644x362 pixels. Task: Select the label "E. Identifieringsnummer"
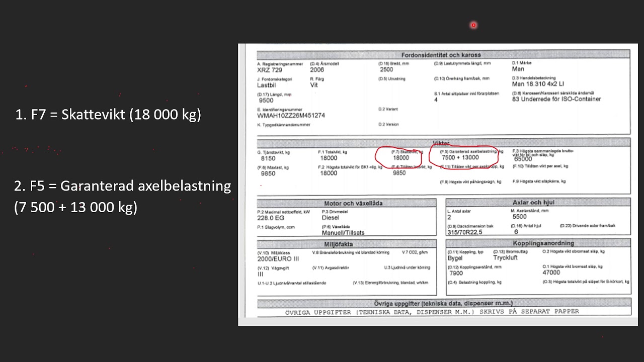point(280,109)
